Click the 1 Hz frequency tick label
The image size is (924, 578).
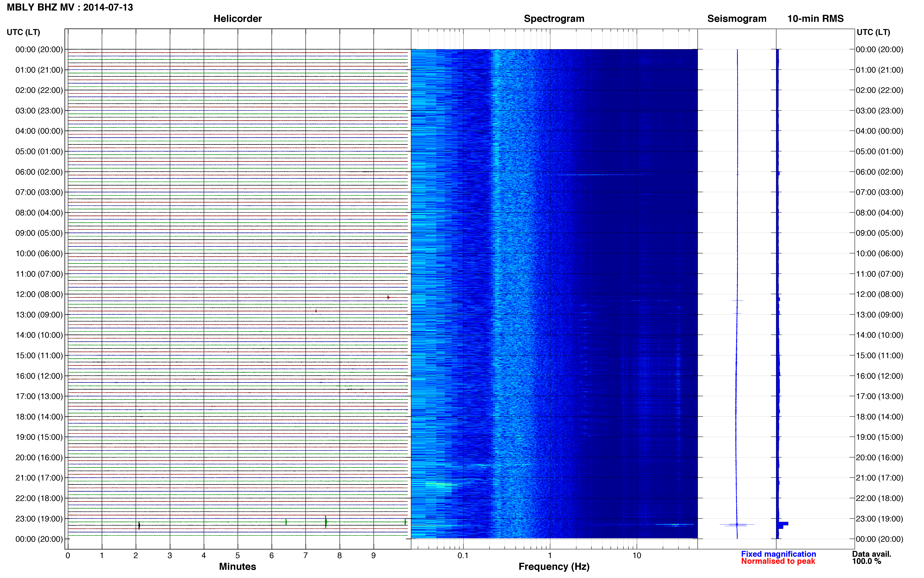click(550, 555)
